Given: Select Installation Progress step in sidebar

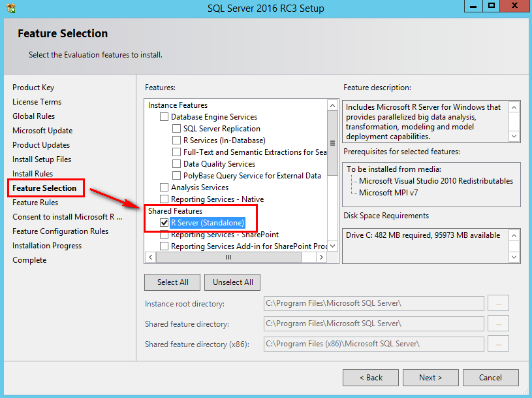Looking at the screenshot, I should [x=47, y=246].
